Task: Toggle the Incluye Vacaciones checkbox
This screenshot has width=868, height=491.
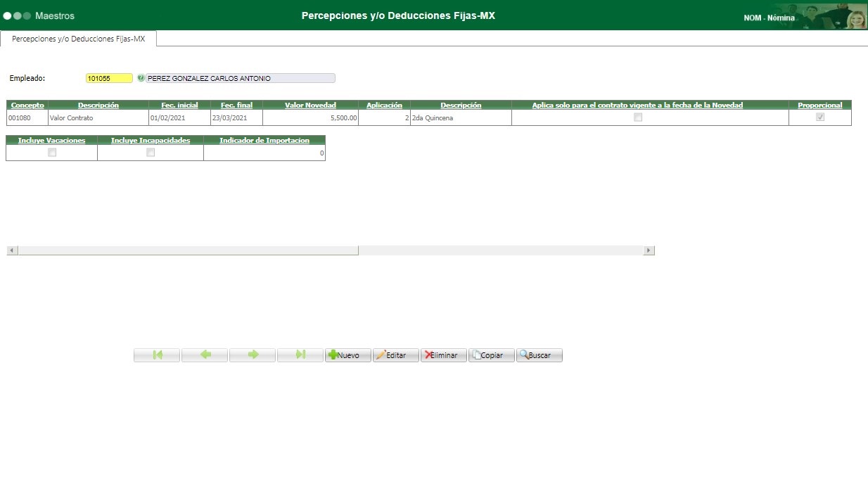Action: tap(51, 152)
